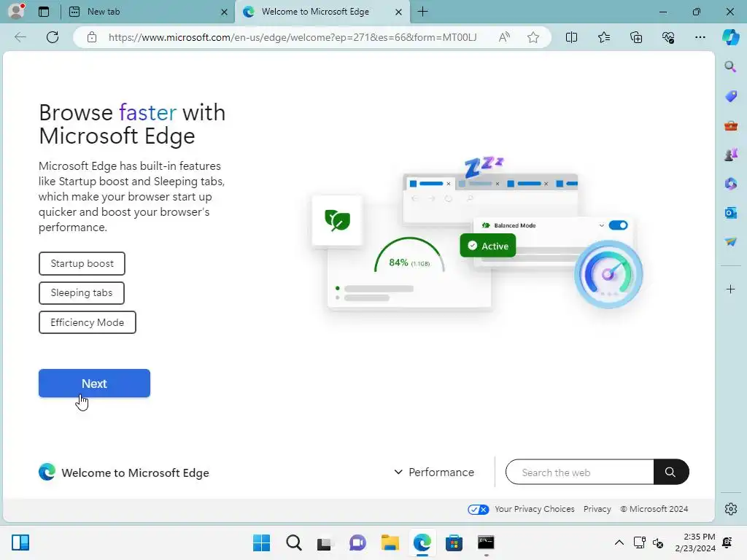Start Read aloud from address bar
This screenshot has height=560, width=747.
[x=504, y=37]
